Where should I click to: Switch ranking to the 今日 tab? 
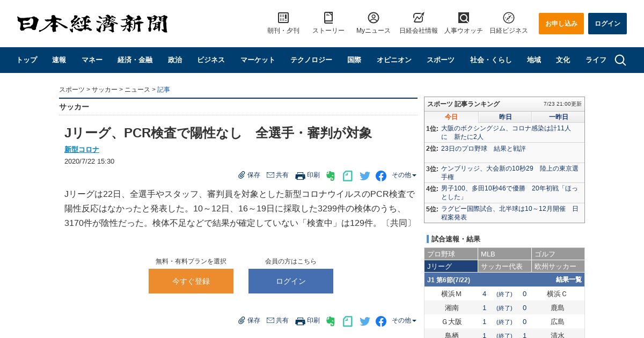(451, 117)
